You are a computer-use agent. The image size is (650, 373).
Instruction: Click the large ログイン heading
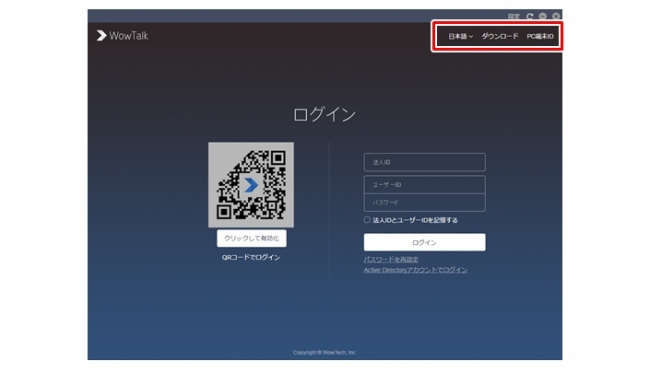tap(325, 114)
